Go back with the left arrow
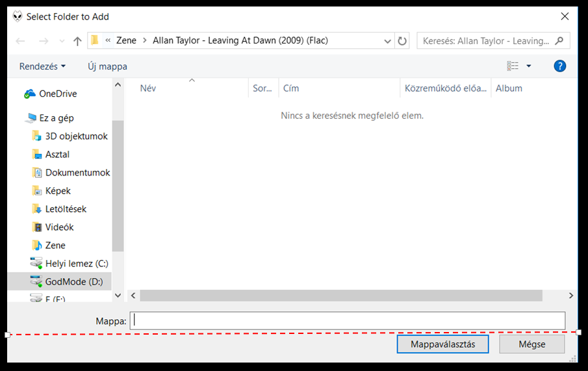 coord(20,41)
